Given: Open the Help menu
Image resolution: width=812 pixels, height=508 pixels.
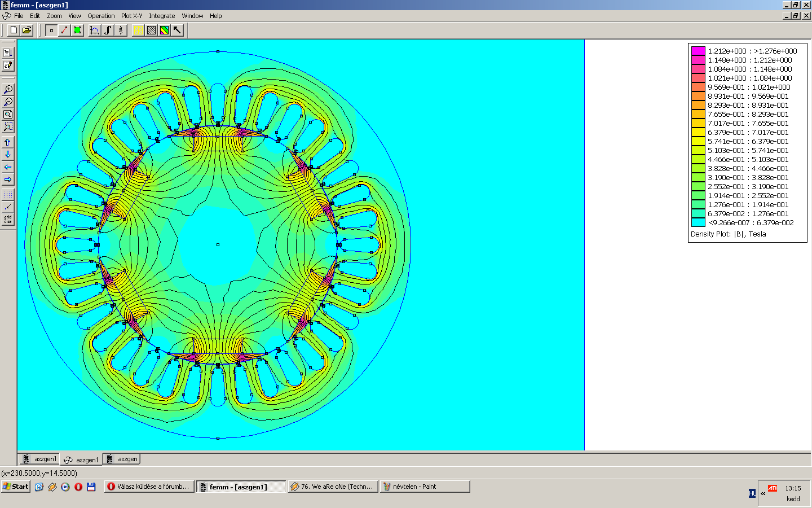Looking at the screenshot, I should (216, 16).
